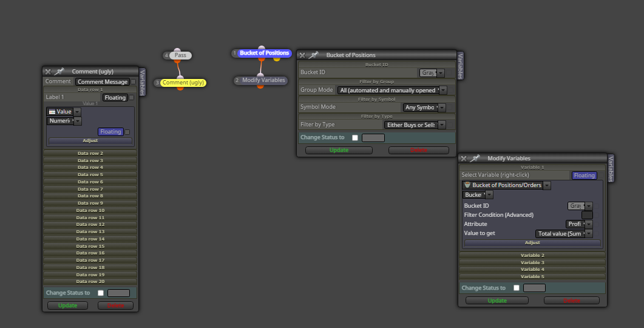Open the Value type dropdown in Comment panel
This screenshot has width=644, height=328.
(x=77, y=112)
